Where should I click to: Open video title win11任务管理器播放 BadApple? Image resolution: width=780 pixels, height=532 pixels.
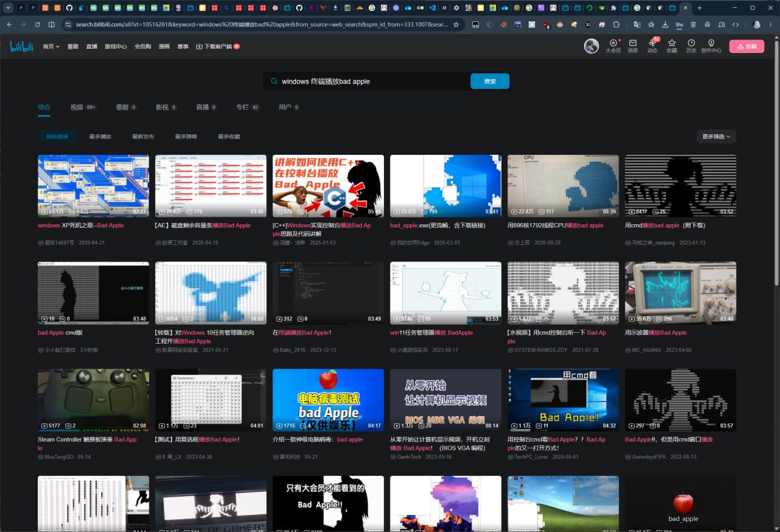point(431,333)
